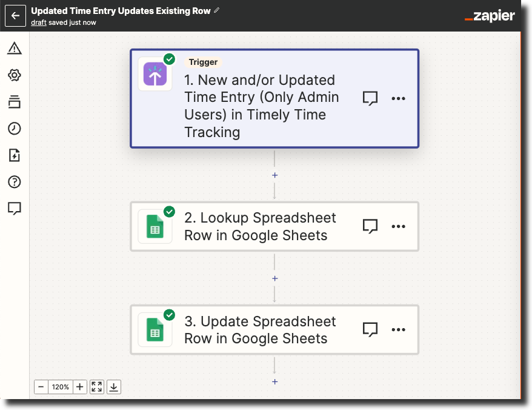Click the draft version link
Image resolution: width=532 pixels, height=410 pixels.
[x=39, y=22]
